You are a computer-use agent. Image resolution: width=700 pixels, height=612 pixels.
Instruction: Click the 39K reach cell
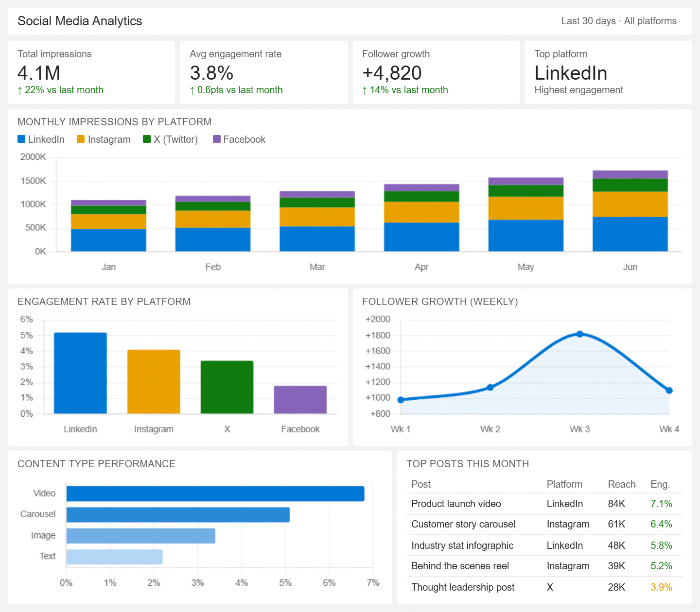(616, 566)
